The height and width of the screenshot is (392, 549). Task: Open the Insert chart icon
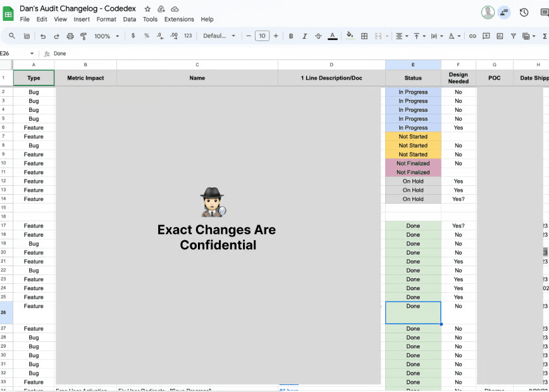pyautogui.click(x=500, y=36)
